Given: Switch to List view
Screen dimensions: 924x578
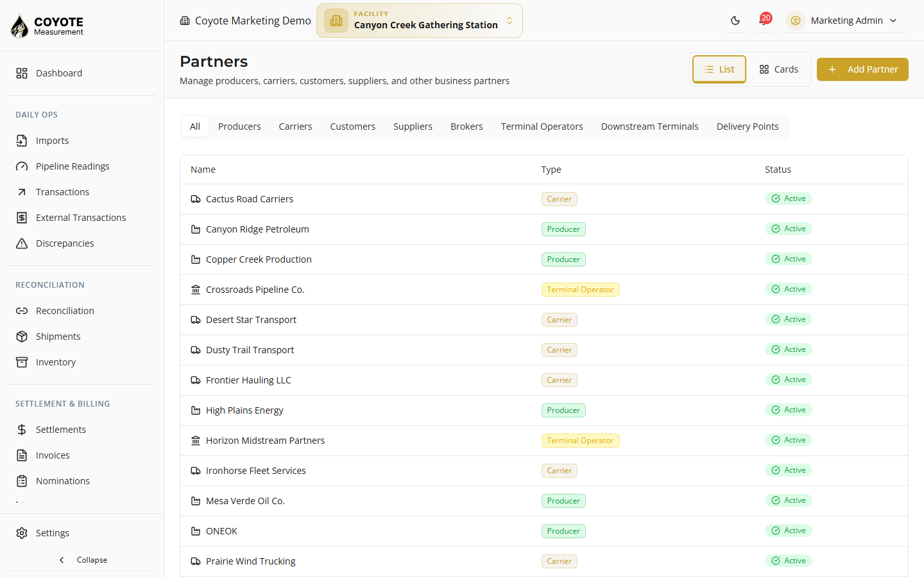Looking at the screenshot, I should click(x=719, y=69).
